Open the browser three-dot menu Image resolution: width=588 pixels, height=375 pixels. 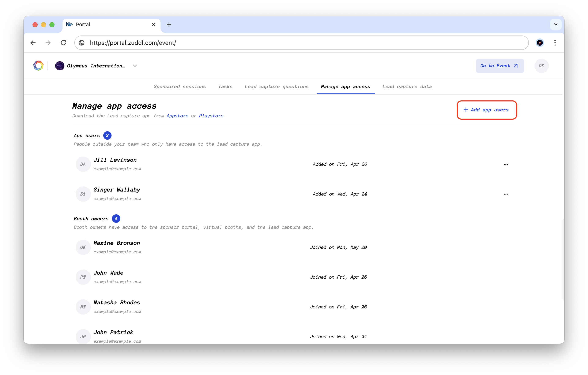555,43
